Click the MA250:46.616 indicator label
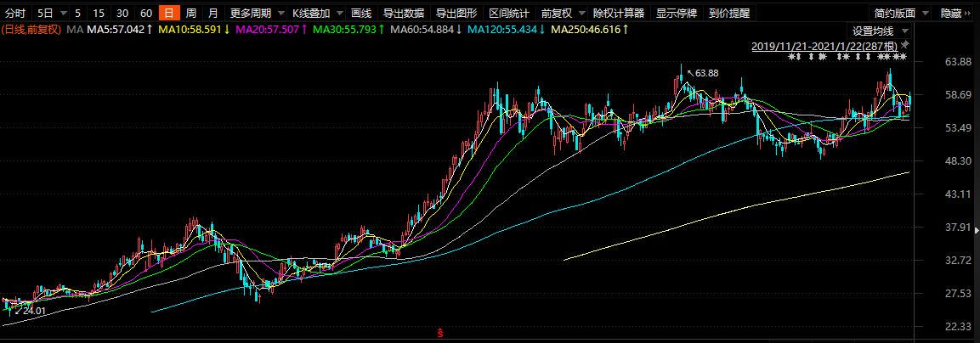 click(589, 30)
